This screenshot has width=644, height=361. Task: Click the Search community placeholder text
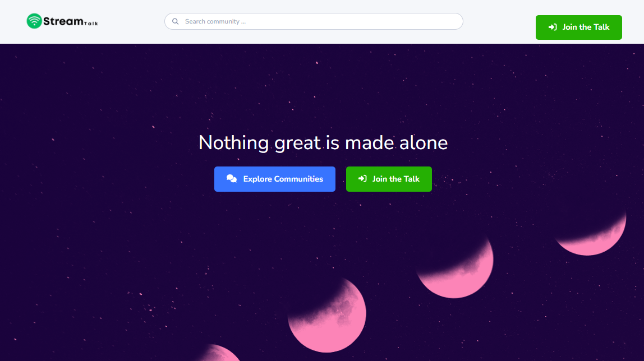click(215, 21)
